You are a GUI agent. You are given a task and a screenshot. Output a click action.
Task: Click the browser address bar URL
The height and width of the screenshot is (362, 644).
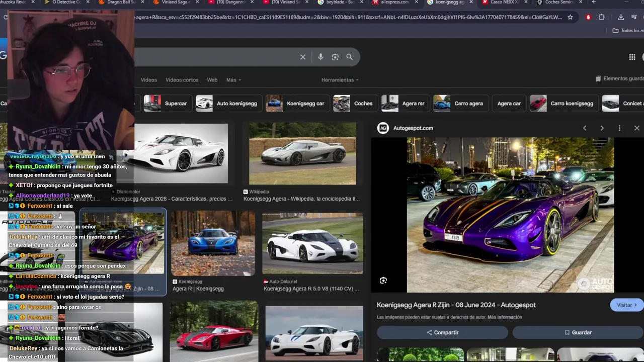tap(348, 17)
